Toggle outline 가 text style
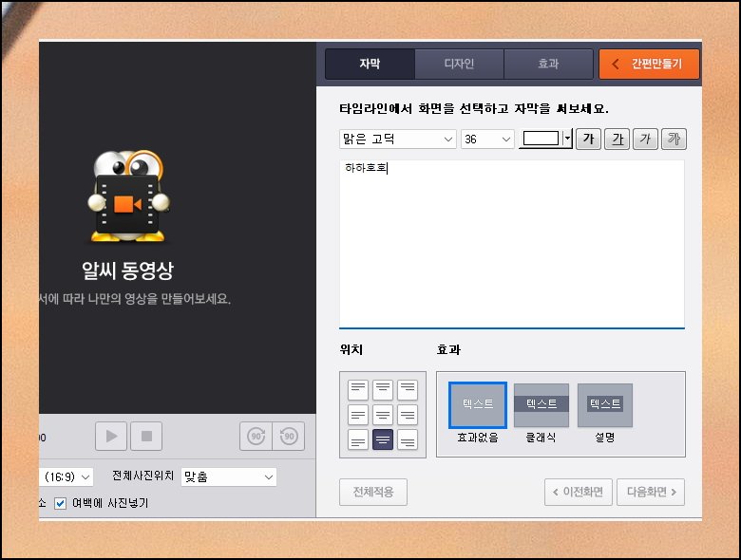 pyautogui.click(x=674, y=139)
